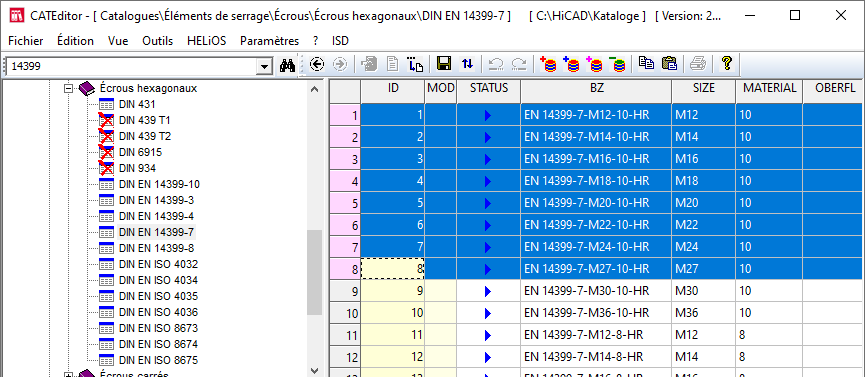Image resolution: width=865 pixels, height=377 pixels.
Task: Click the MOD column header
Action: tap(441, 91)
